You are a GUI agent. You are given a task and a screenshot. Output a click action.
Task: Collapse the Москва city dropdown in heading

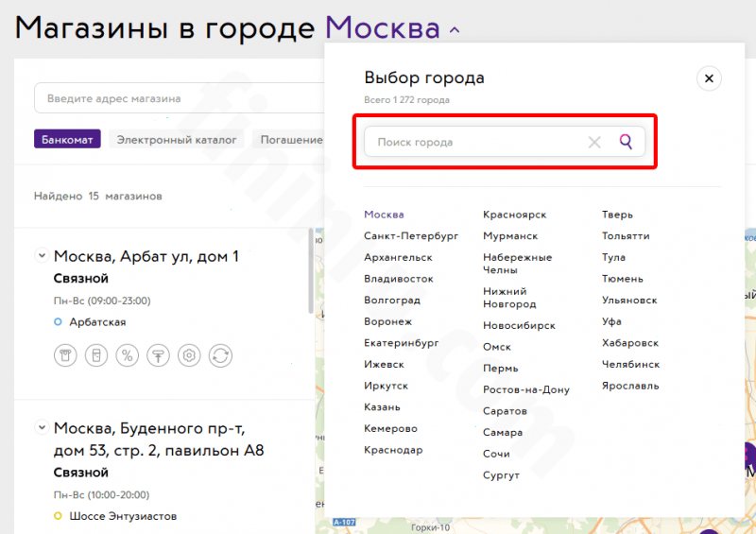pos(455,30)
